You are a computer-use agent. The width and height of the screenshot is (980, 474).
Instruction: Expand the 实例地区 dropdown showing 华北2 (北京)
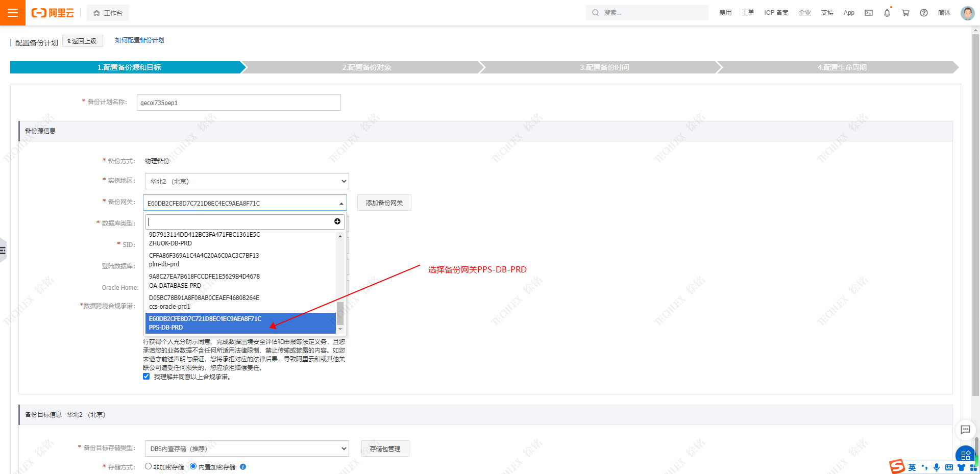pos(247,182)
